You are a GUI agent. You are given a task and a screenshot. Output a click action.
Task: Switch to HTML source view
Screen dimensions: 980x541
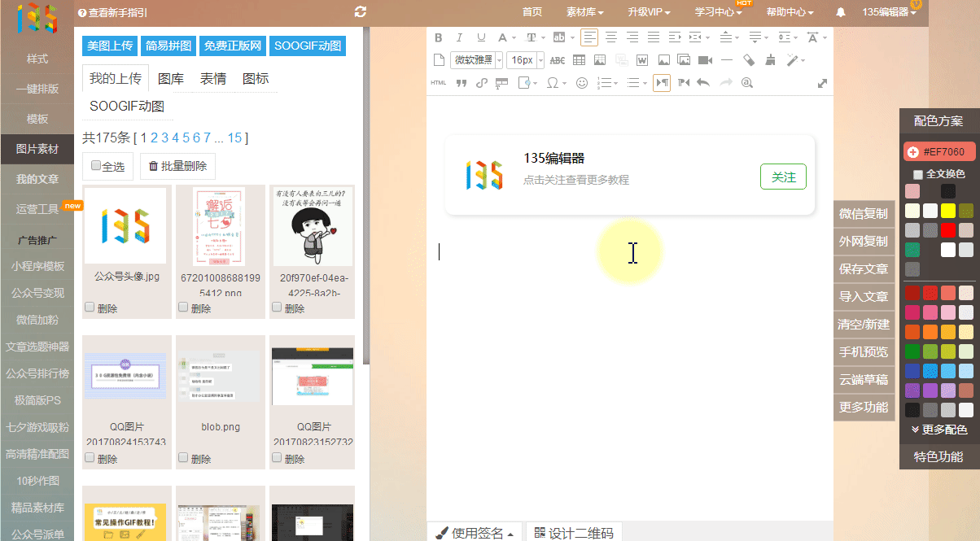pos(439,83)
